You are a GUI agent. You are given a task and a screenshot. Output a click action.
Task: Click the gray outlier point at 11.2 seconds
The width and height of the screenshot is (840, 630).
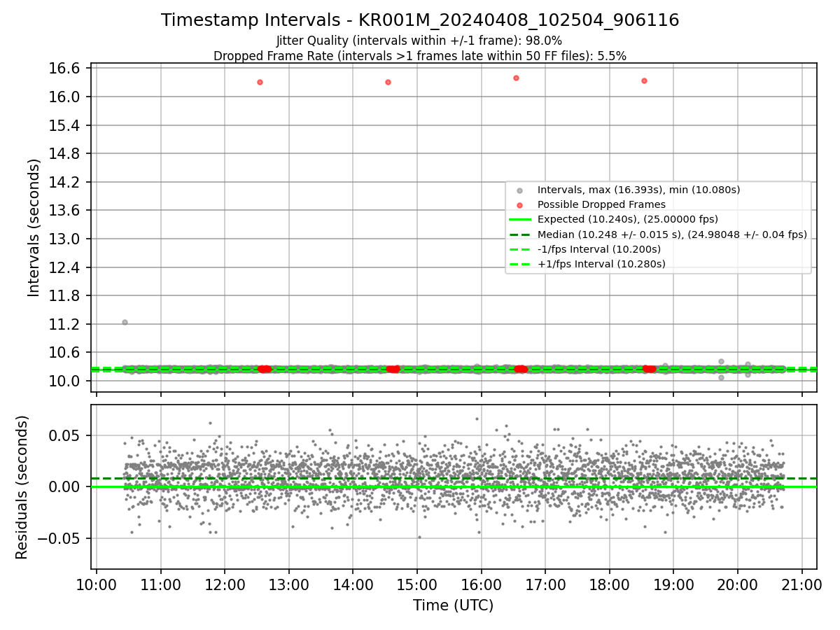click(x=125, y=322)
